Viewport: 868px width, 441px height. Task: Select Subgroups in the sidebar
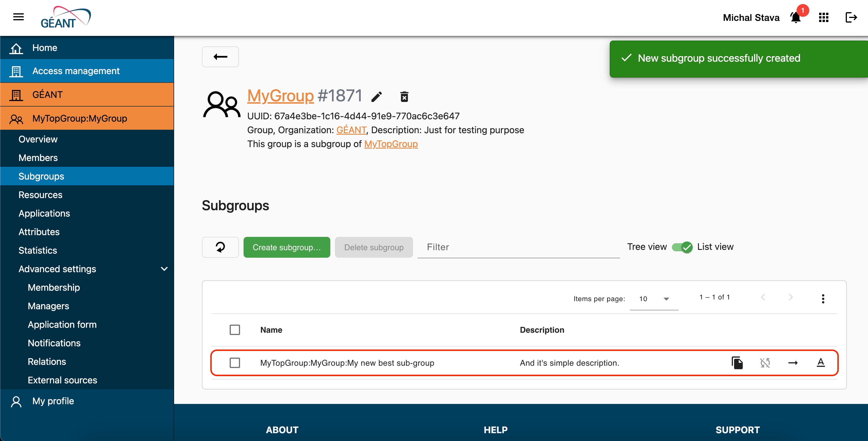point(87,176)
